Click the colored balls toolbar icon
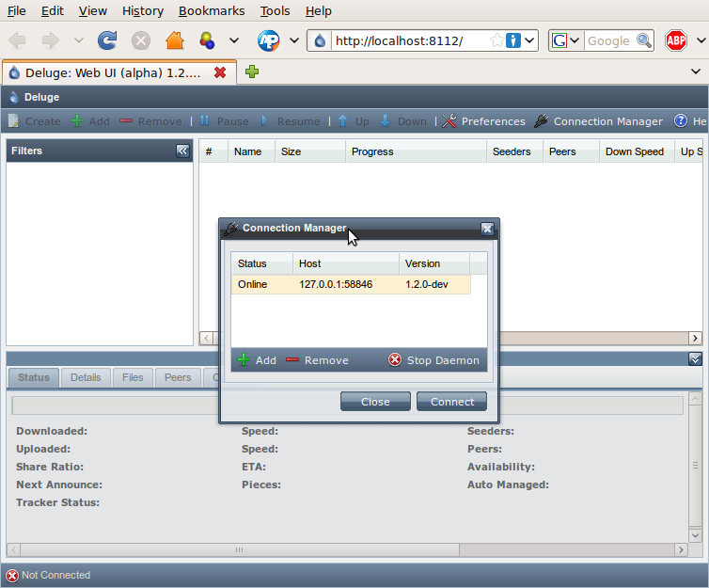 pos(207,40)
